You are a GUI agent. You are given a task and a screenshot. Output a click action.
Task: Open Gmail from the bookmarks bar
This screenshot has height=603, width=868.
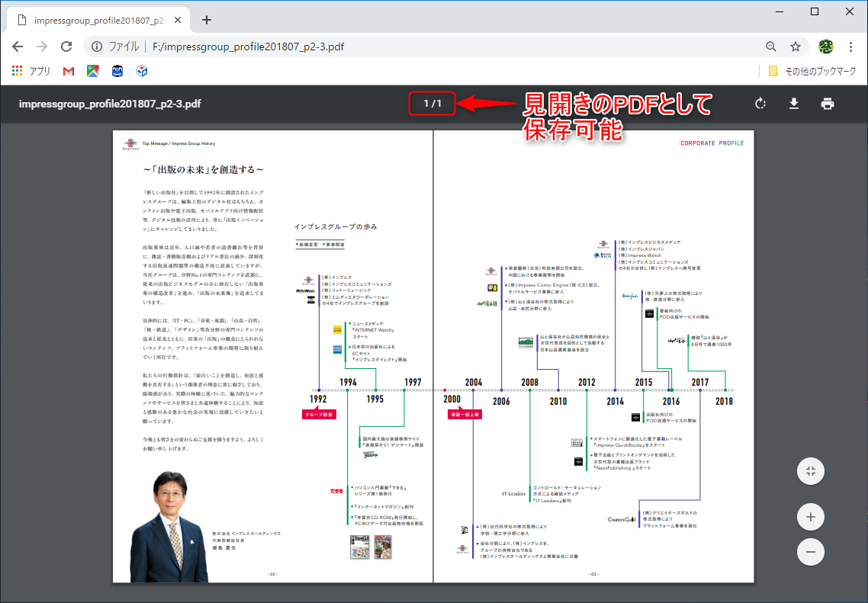pyautogui.click(x=68, y=70)
